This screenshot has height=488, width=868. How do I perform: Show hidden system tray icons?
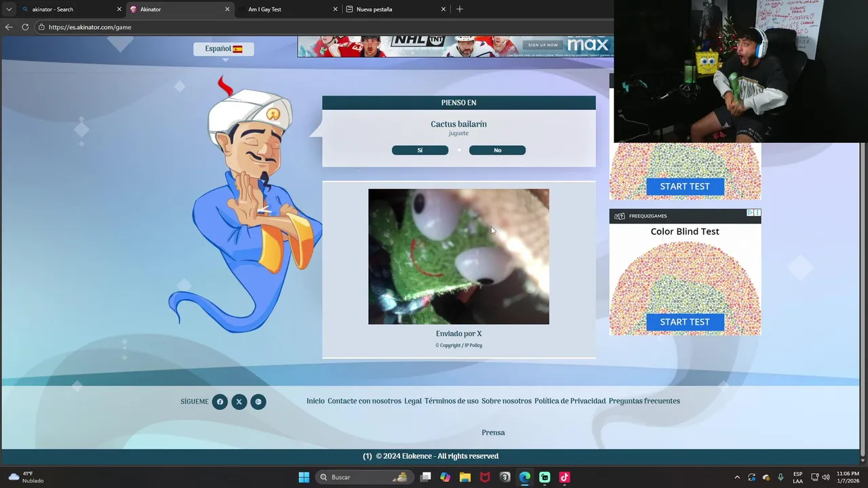[x=737, y=477]
